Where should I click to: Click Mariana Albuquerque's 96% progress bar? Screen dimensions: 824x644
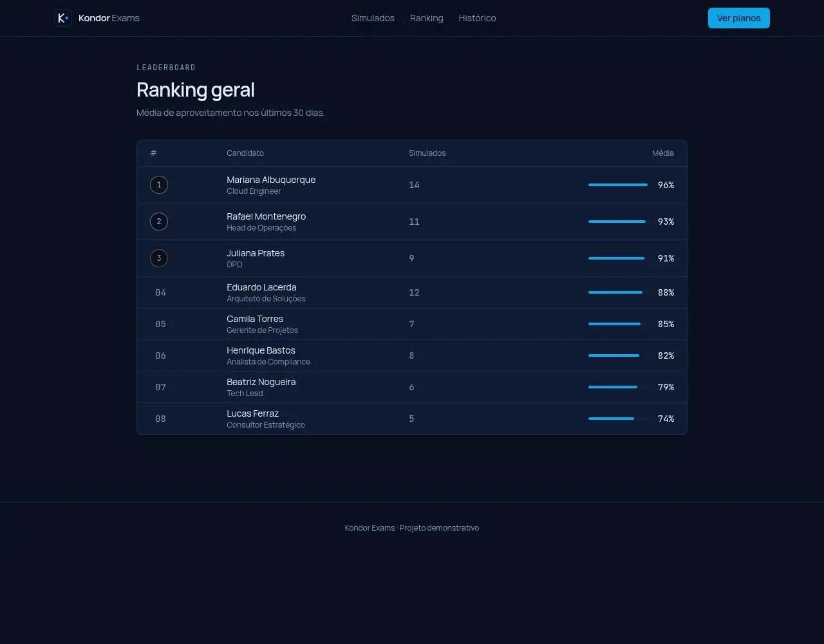pyautogui.click(x=619, y=185)
